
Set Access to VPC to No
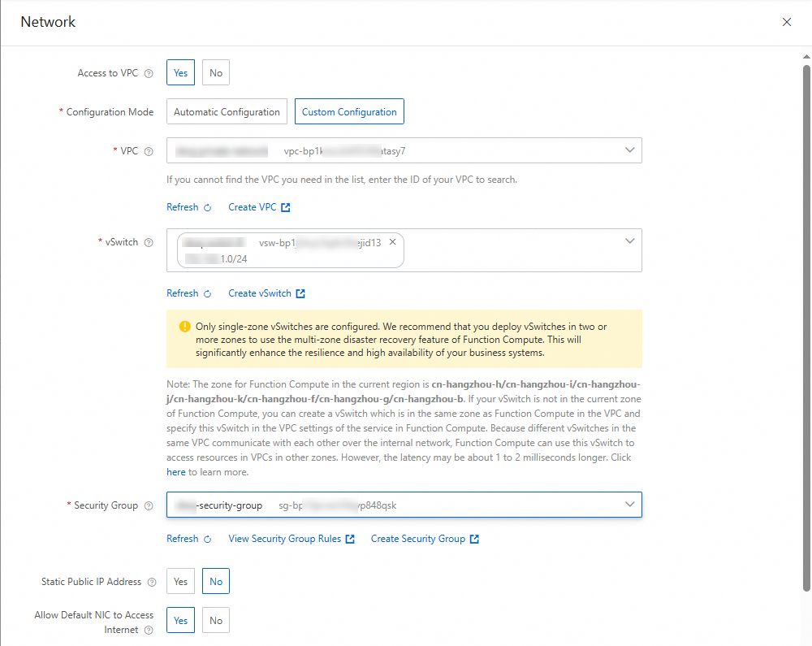[216, 72]
